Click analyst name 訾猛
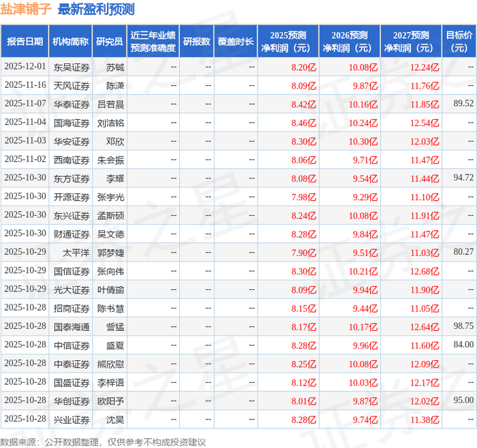This screenshot has height=448, width=477. [x=115, y=327]
